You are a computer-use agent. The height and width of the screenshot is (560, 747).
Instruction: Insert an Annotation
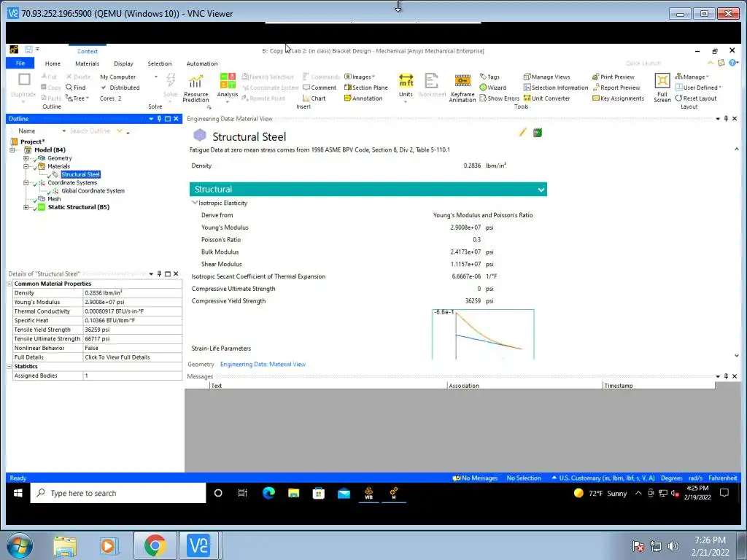[x=363, y=98]
